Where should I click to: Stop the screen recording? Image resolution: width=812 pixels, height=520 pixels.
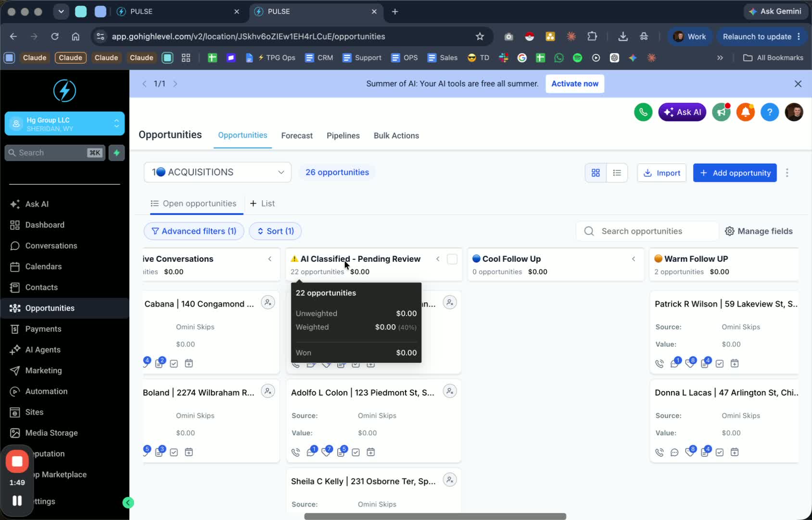pyautogui.click(x=17, y=461)
